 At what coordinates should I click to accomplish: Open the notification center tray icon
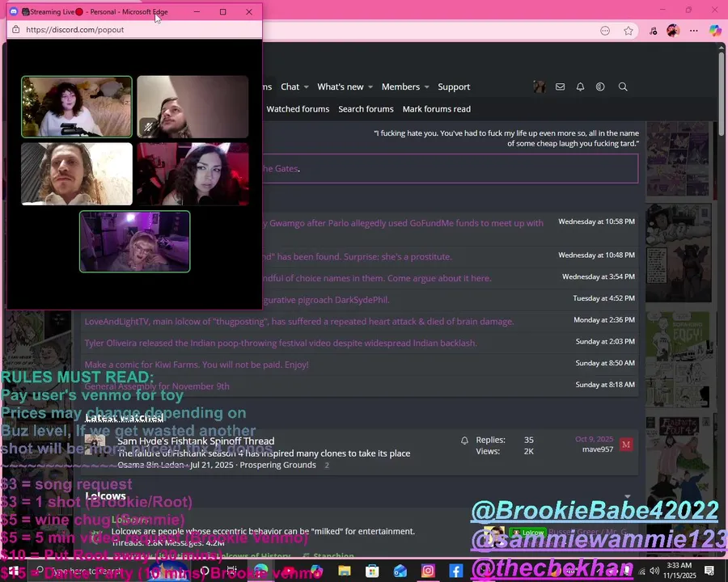(x=709, y=571)
